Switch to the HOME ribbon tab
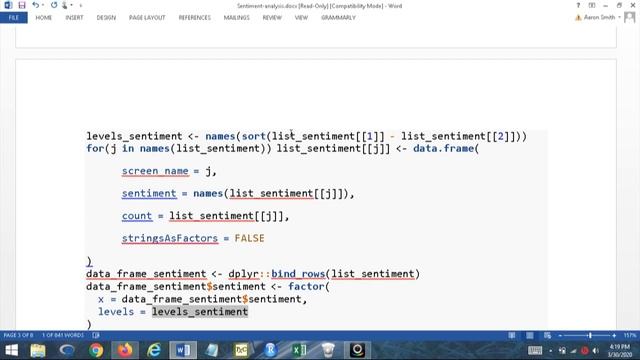This screenshot has height=360, width=640. tap(44, 18)
